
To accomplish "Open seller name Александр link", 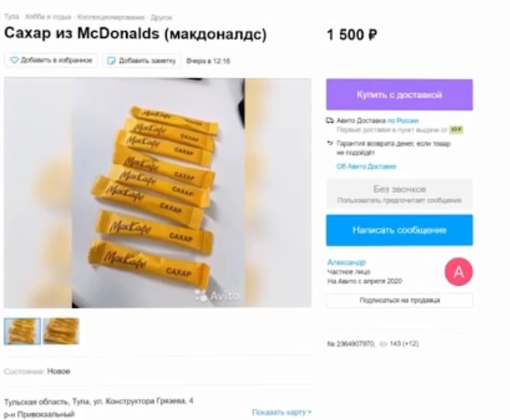I will point(346,262).
